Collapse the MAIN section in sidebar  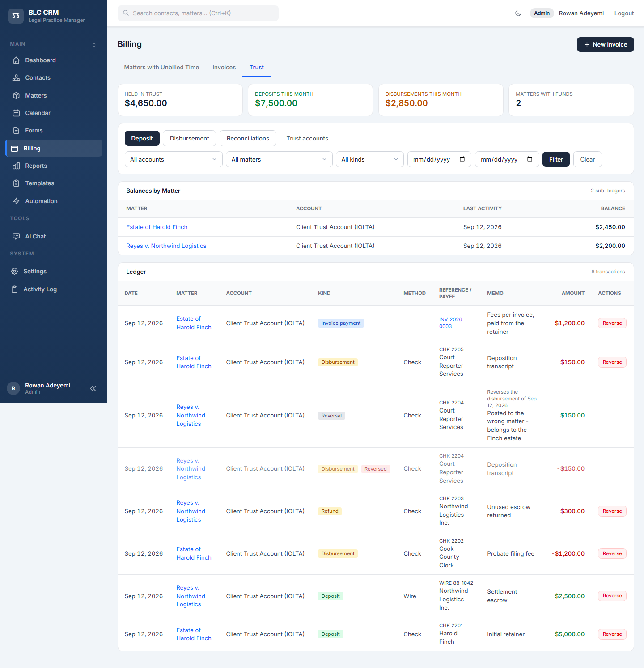94,45
